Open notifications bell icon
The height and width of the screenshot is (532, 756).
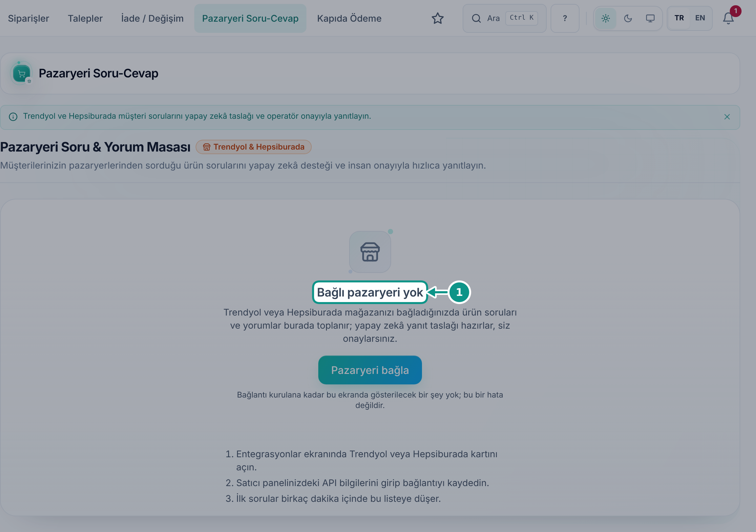pyautogui.click(x=728, y=18)
